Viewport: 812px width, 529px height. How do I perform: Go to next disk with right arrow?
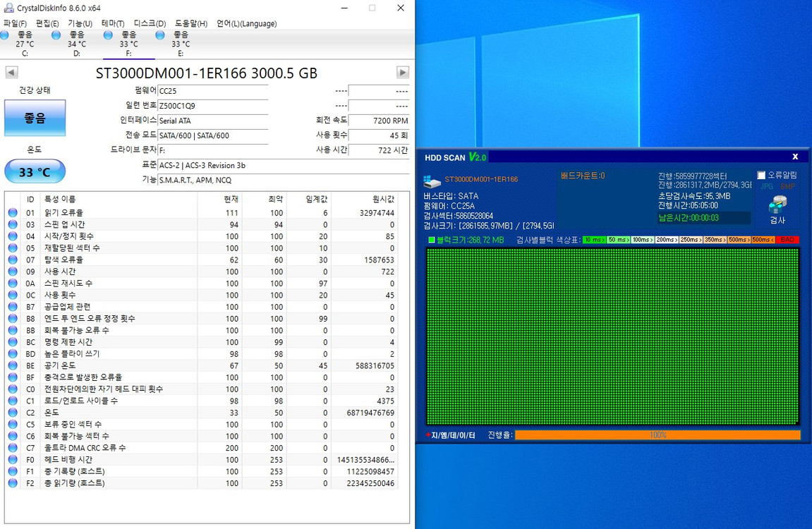(x=403, y=73)
